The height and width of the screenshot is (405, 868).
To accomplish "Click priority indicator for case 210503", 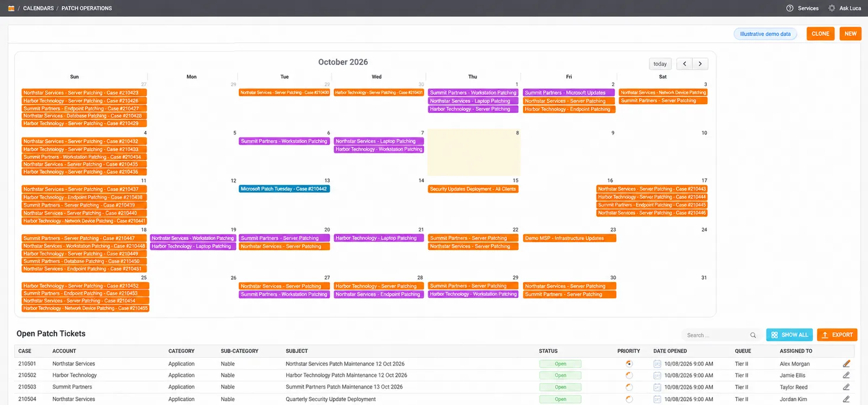I will [x=629, y=387].
